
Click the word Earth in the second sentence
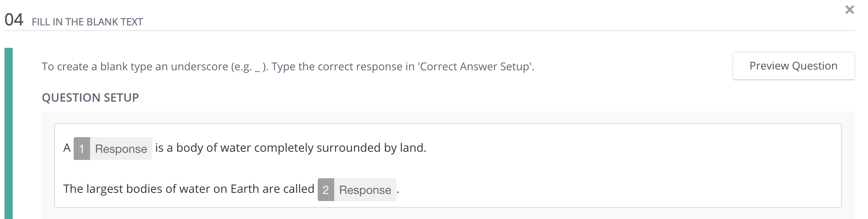point(244,189)
